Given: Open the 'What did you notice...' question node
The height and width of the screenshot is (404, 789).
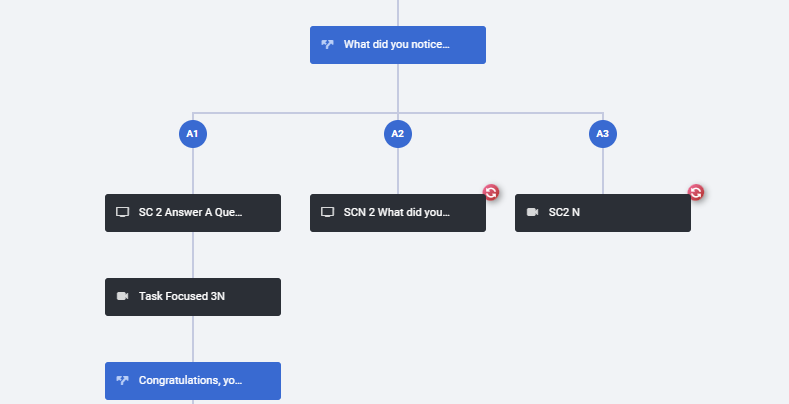Looking at the screenshot, I should 398,45.
